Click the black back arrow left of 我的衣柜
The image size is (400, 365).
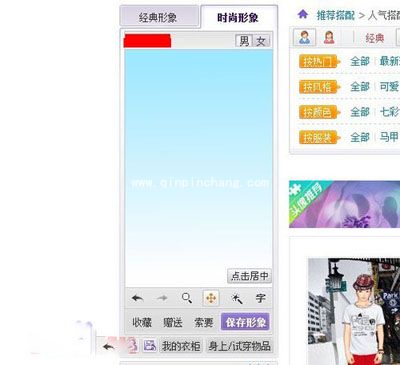(x=108, y=347)
